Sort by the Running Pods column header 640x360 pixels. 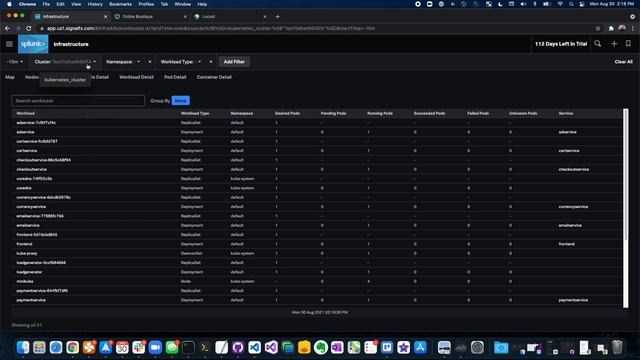coord(380,113)
